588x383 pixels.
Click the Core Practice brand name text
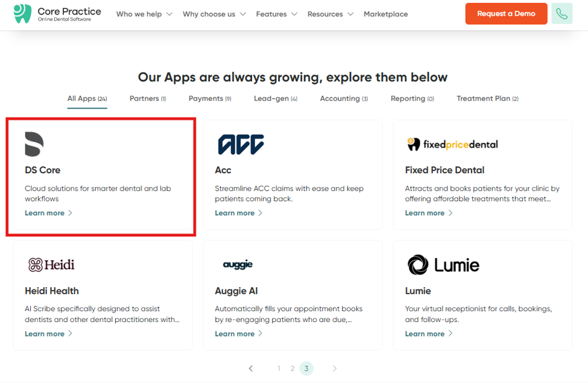point(69,11)
